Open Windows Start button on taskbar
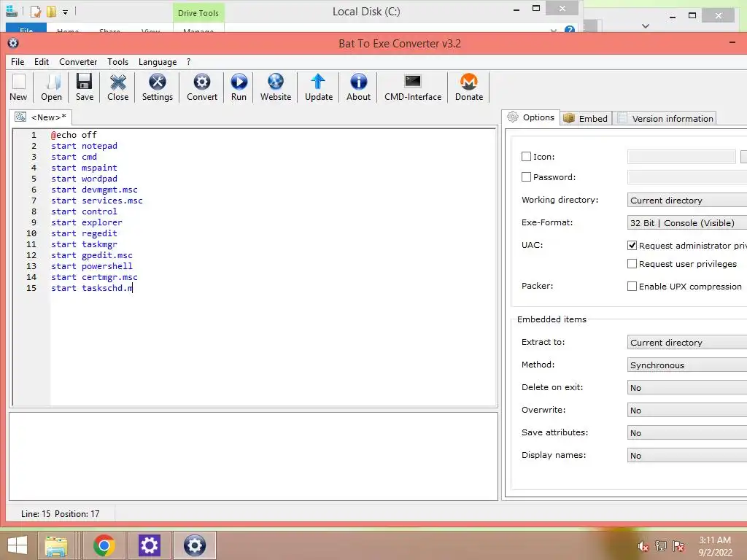The width and height of the screenshot is (747, 560). point(18,545)
